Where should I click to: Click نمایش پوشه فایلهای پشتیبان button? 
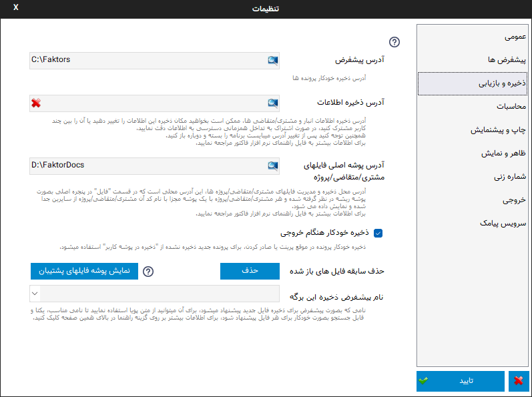tap(83, 271)
